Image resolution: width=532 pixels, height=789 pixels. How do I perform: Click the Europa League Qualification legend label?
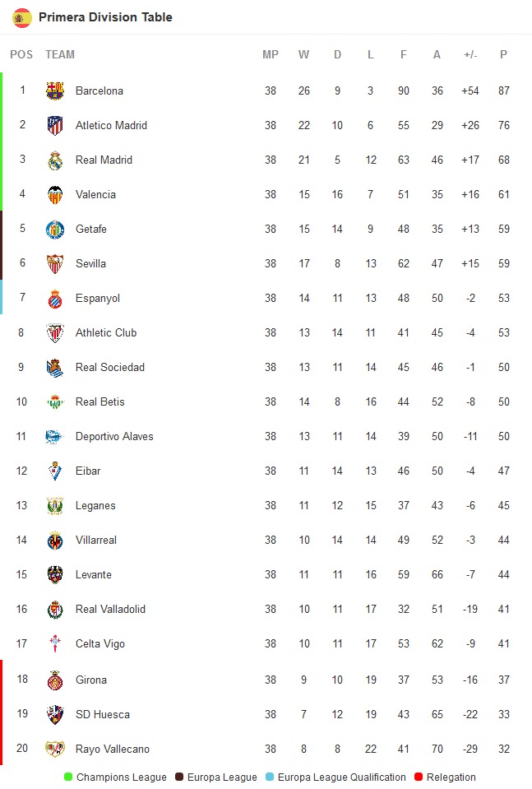tap(341, 777)
